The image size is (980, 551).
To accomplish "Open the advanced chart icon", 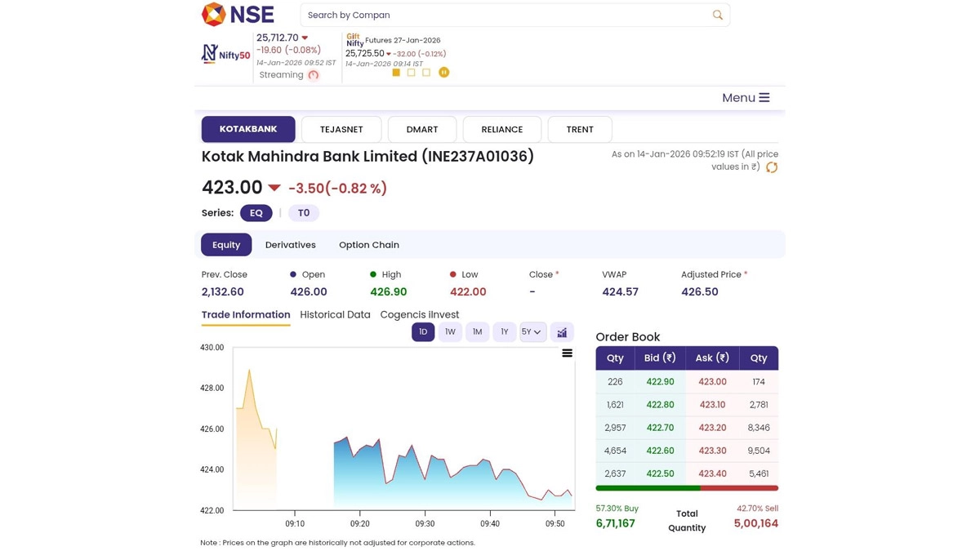I will click(562, 332).
